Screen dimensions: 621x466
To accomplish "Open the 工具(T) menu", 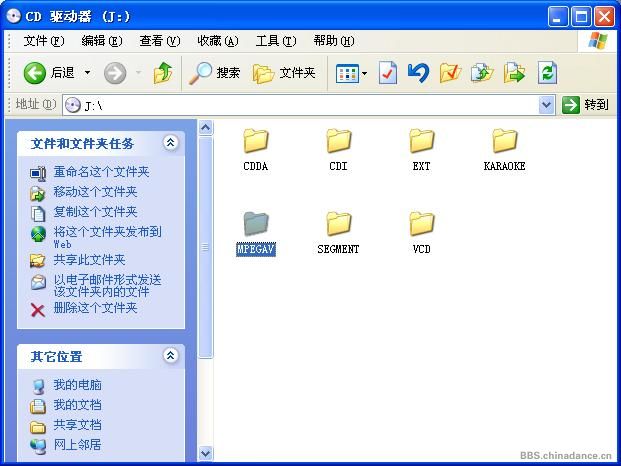I will (275, 41).
